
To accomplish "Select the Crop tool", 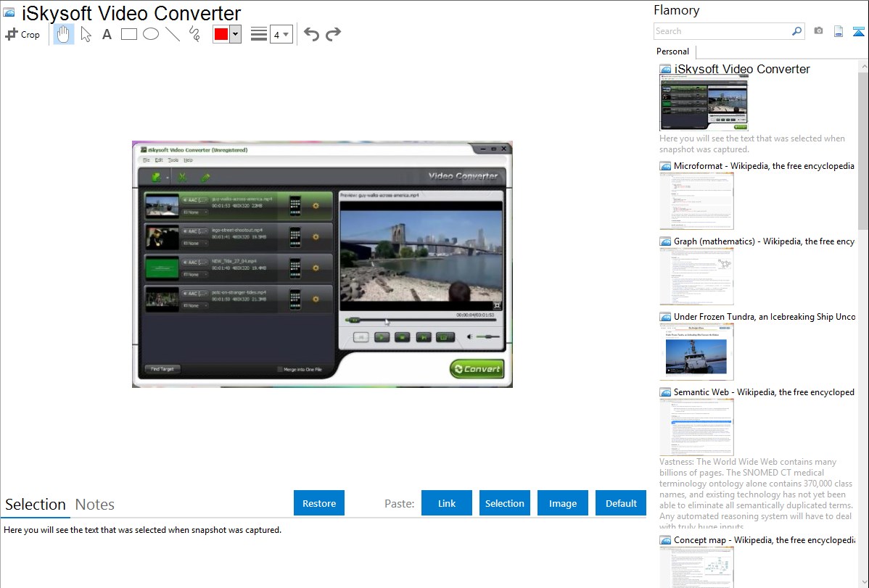I will 22,34.
